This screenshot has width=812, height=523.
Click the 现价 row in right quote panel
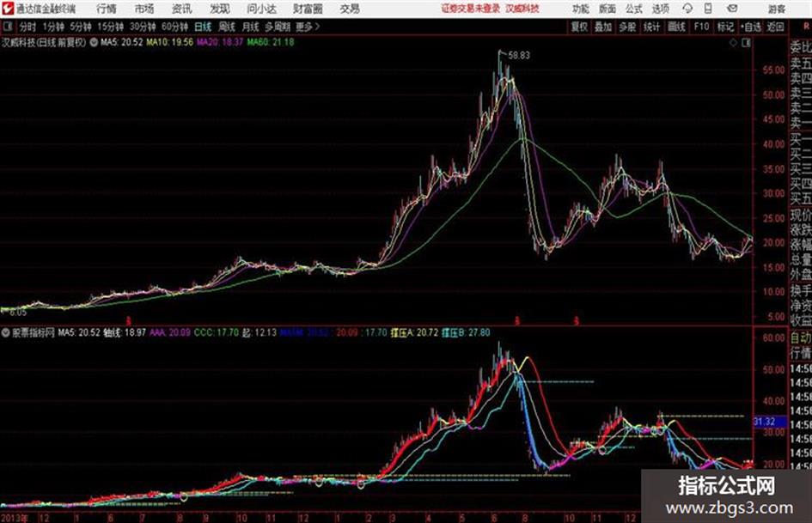[x=801, y=215]
